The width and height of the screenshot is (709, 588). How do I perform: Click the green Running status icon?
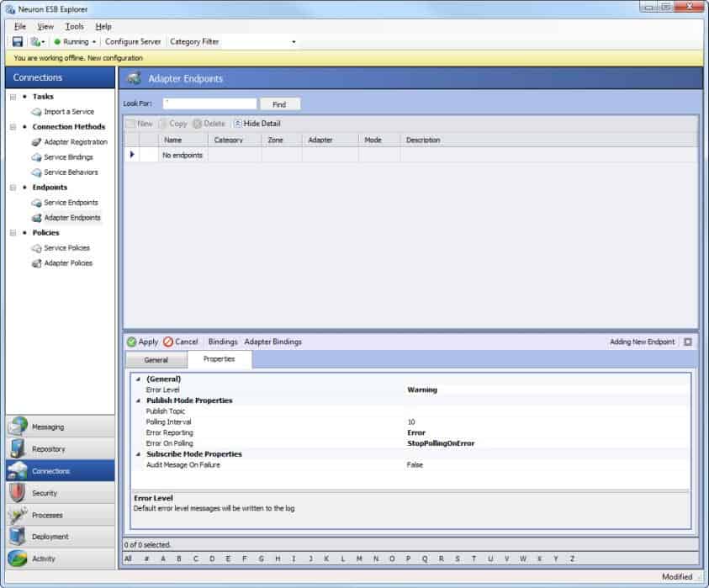(57, 42)
